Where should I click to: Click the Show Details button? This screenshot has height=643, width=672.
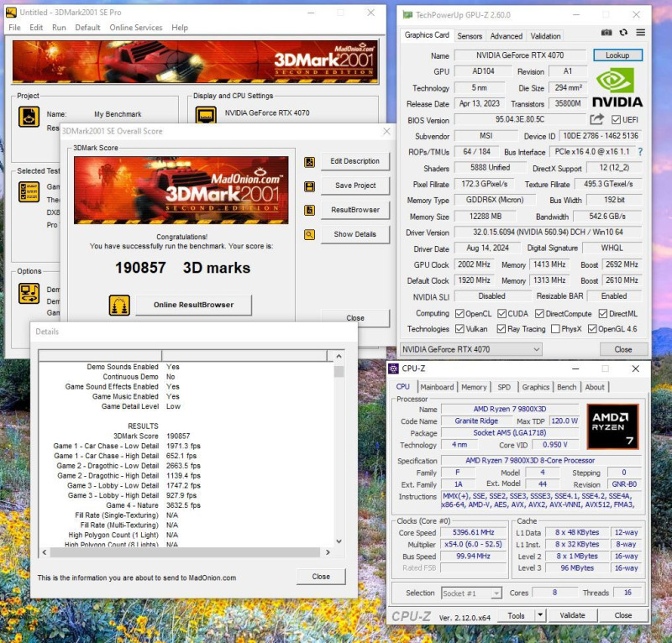tap(354, 234)
